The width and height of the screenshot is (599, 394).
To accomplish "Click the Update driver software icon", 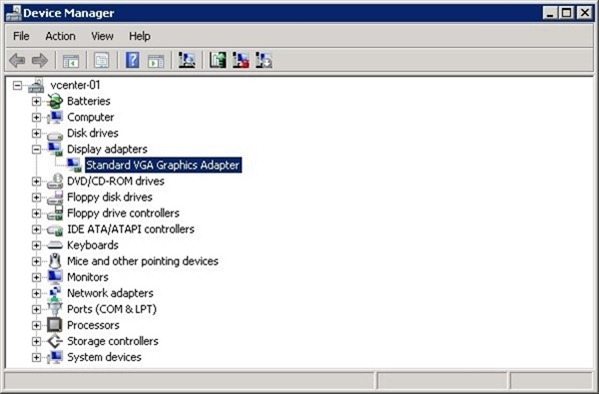I will tap(218, 60).
